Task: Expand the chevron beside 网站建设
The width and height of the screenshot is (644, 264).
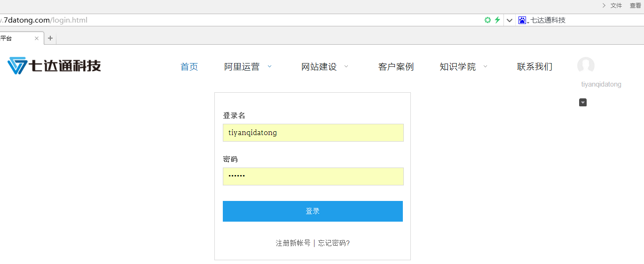Action: point(346,66)
